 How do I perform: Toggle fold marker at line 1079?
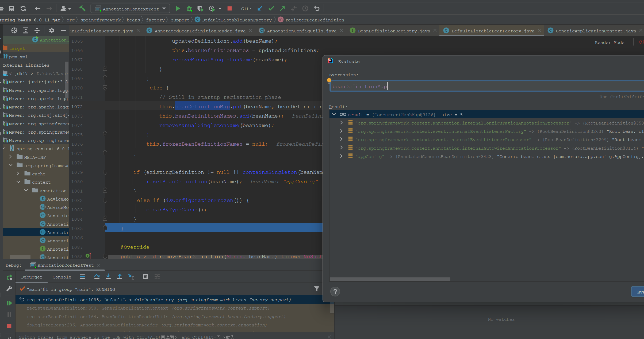pyautogui.click(x=105, y=172)
